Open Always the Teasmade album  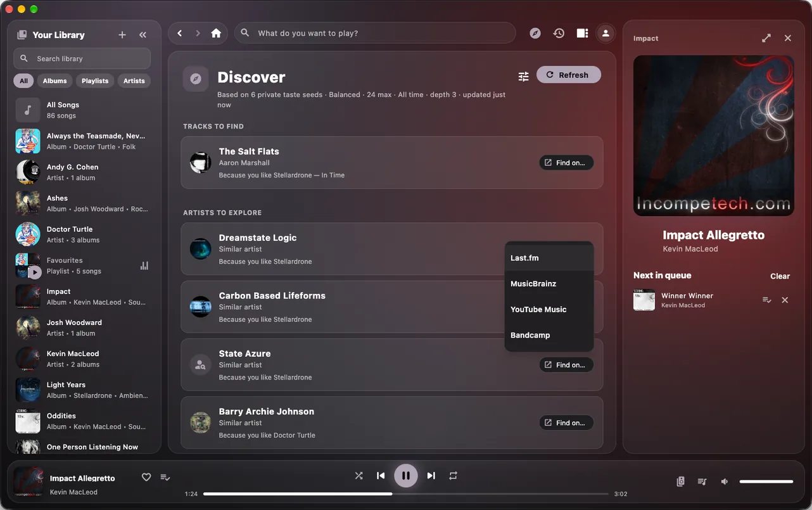[84, 141]
